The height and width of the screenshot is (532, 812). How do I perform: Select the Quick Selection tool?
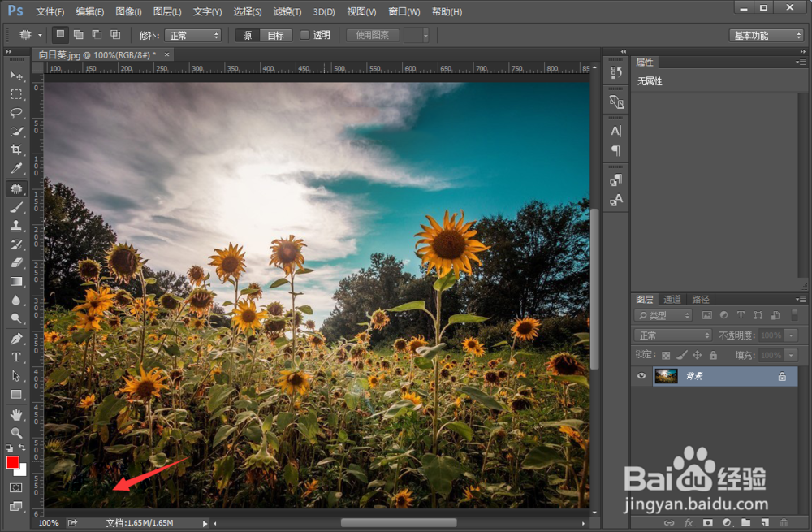point(16,131)
